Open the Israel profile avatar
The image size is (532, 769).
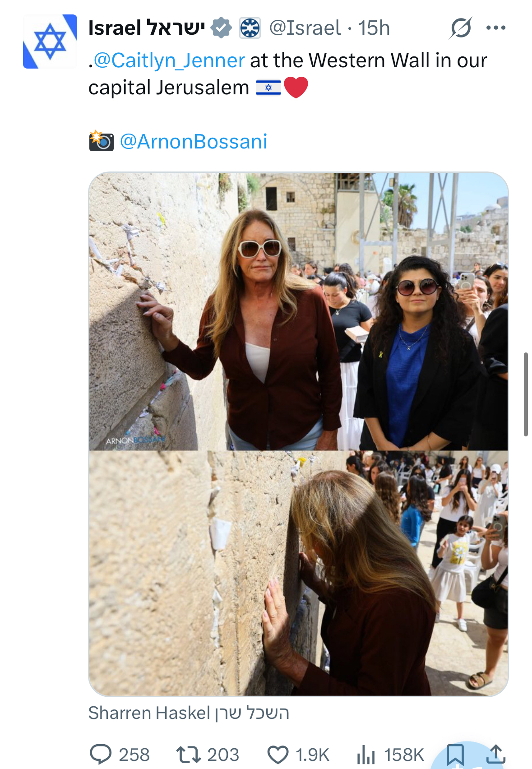pos(50,42)
